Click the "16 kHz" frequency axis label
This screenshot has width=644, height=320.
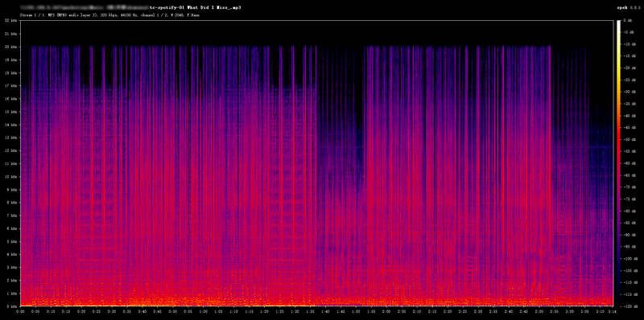pos(10,98)
